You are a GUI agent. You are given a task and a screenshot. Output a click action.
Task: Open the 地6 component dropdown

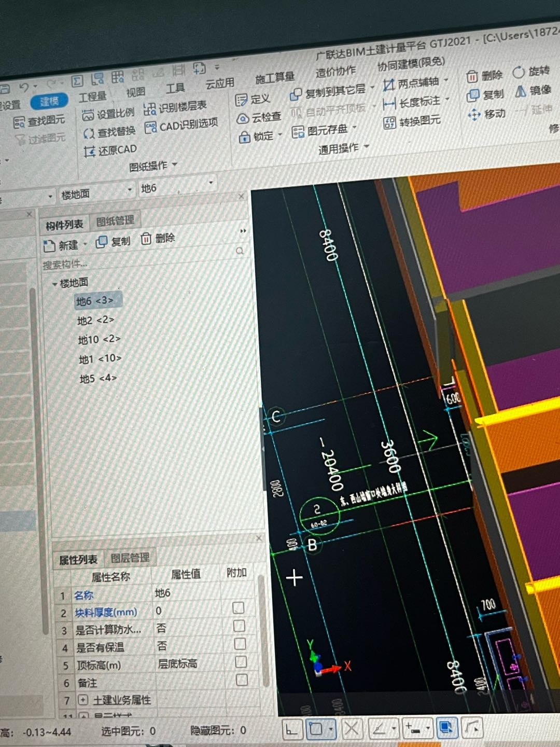pos(211,183)
